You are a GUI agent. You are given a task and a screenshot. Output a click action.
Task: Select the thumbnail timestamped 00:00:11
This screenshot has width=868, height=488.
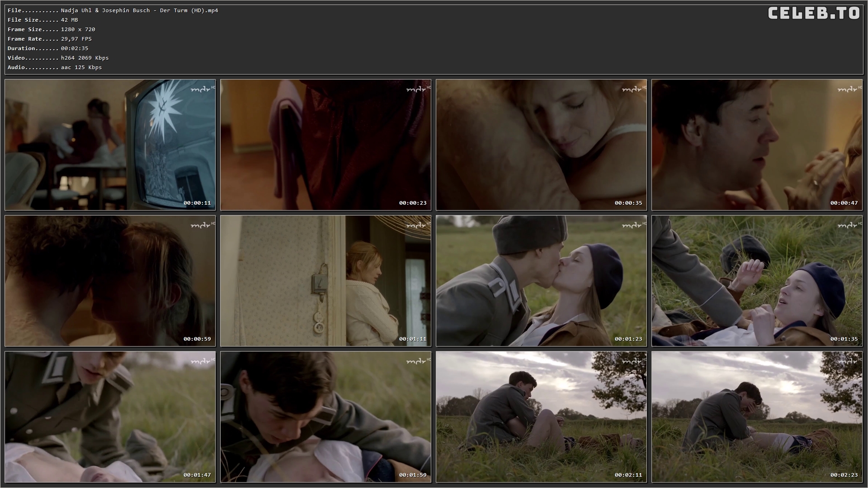(x=110, y=145)
